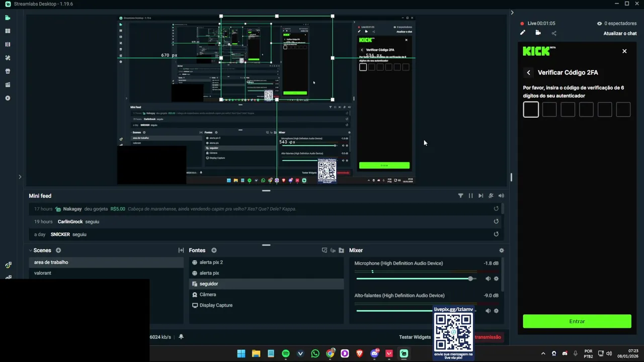
Task: Click Atualizar o chat link
Action: pos(620,34)
